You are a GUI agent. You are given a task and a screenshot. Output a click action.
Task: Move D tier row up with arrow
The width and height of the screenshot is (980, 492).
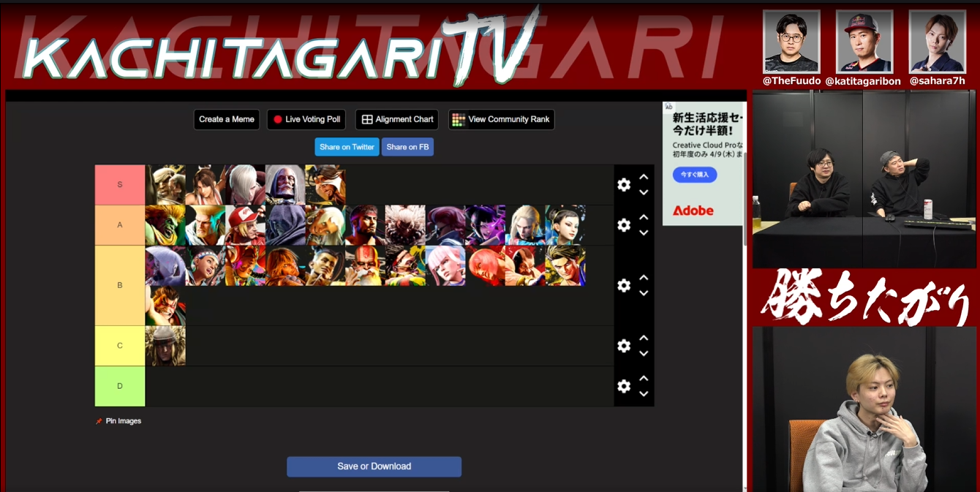[644, 378]
